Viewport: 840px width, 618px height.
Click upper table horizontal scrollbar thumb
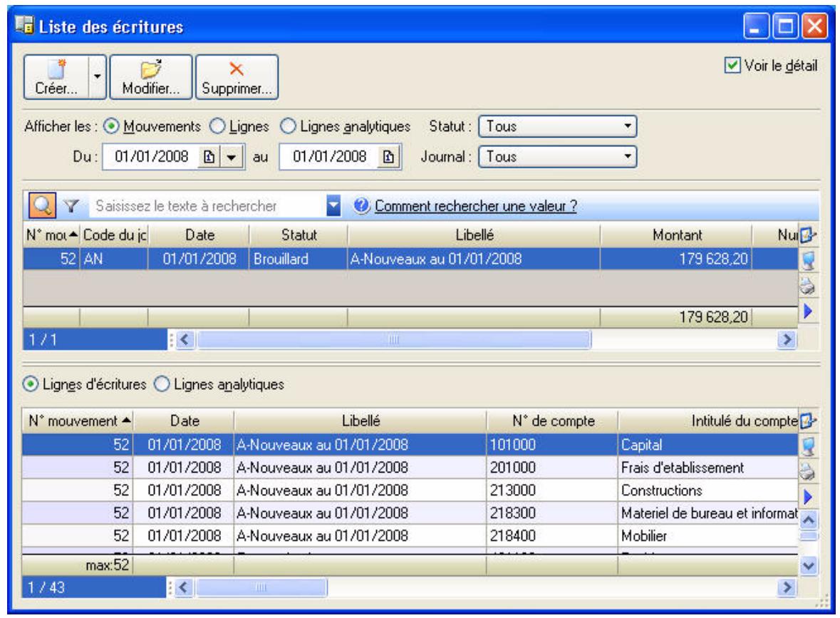click(394, 339)
